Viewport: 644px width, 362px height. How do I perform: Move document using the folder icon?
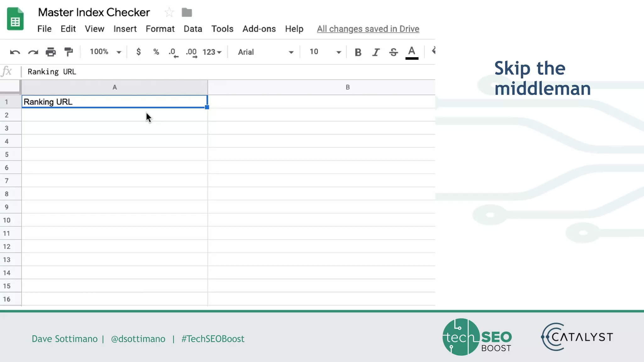187,13
